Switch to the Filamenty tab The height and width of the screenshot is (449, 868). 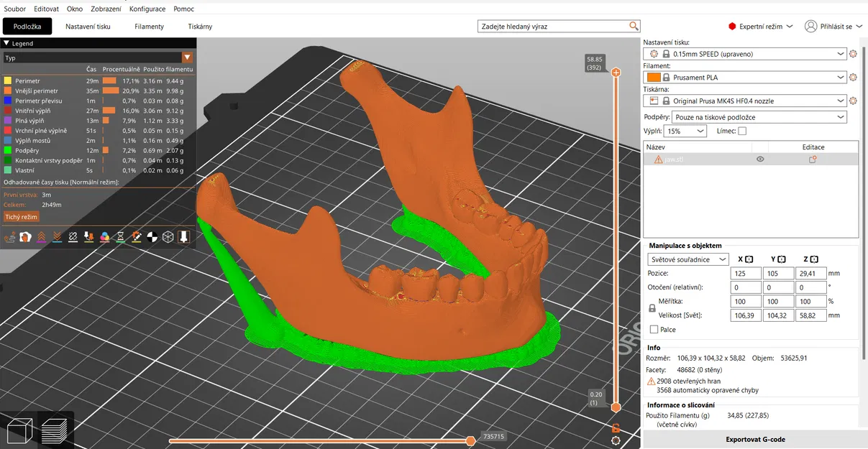pos(149,26)
